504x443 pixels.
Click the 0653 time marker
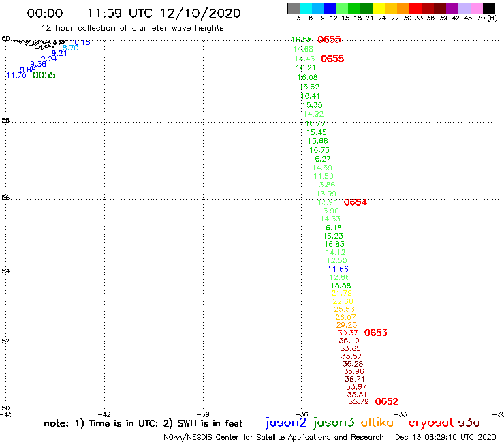point(375,333)
